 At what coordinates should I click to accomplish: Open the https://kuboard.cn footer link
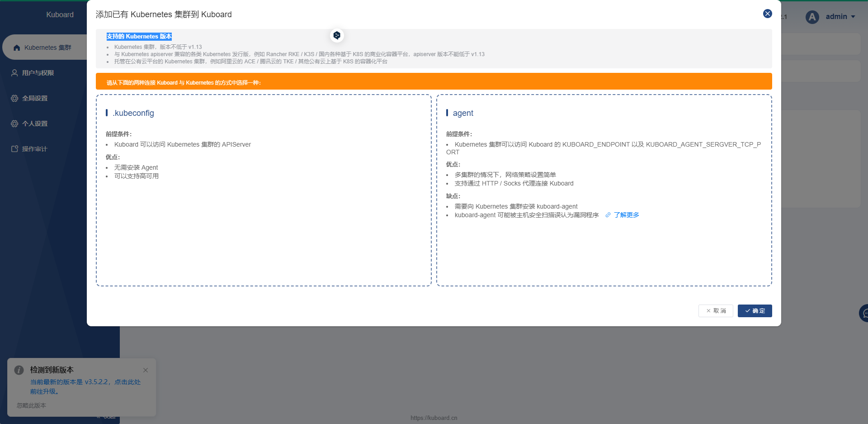pos(434,418)
